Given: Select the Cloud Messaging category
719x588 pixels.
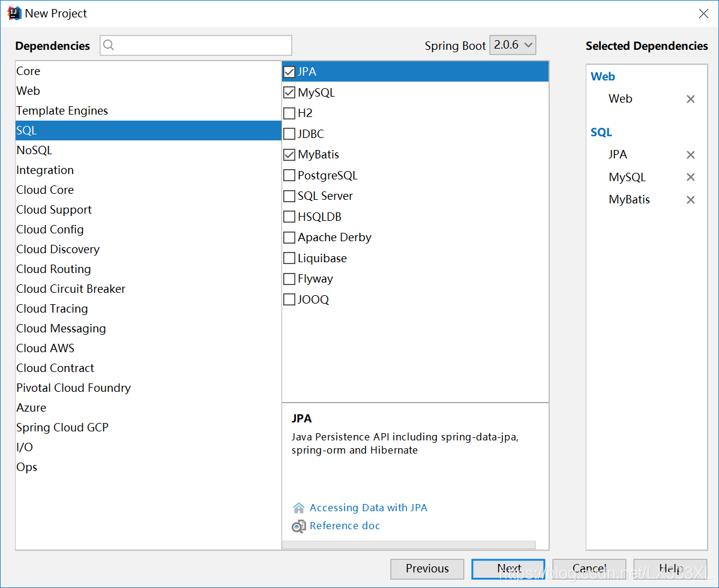Looking at the screenshot, I should pyautogui.click(x=148, y=329).
